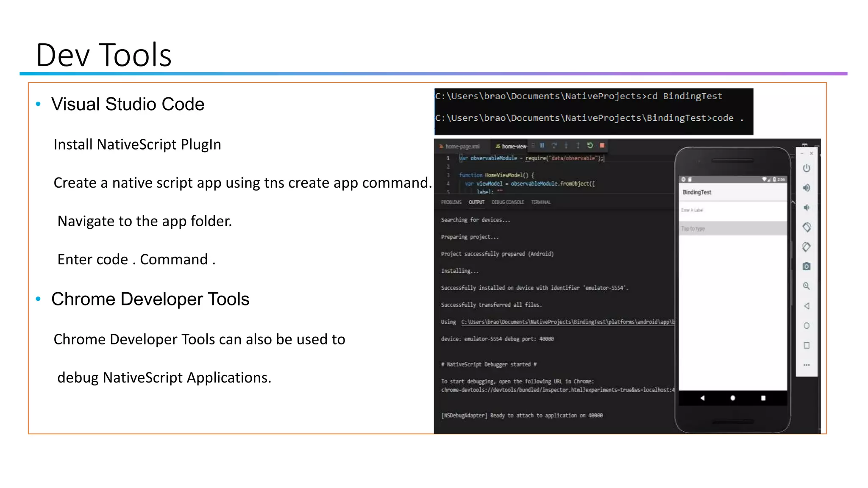The image size is (868, 488).
Task: Collapse the panel using the chevron arrow
Action: click(793, 202)
